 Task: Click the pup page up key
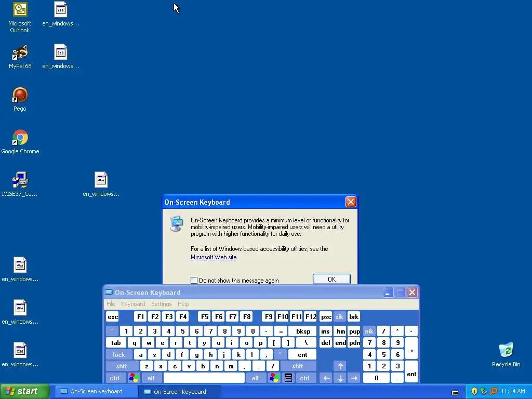[354, 331]
